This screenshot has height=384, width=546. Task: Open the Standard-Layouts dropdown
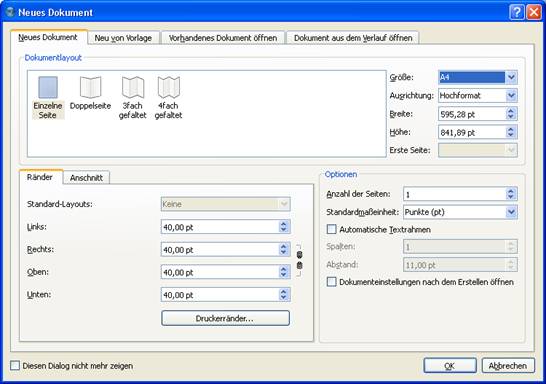click(225, 204)
